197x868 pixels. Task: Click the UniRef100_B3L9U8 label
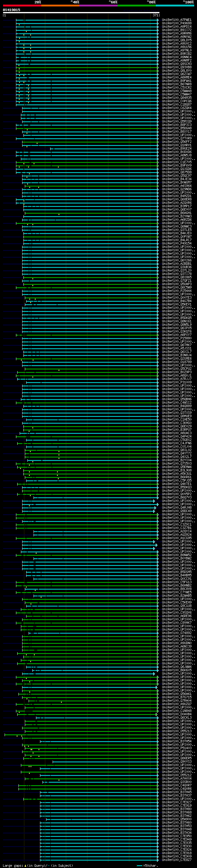(176, 470)
